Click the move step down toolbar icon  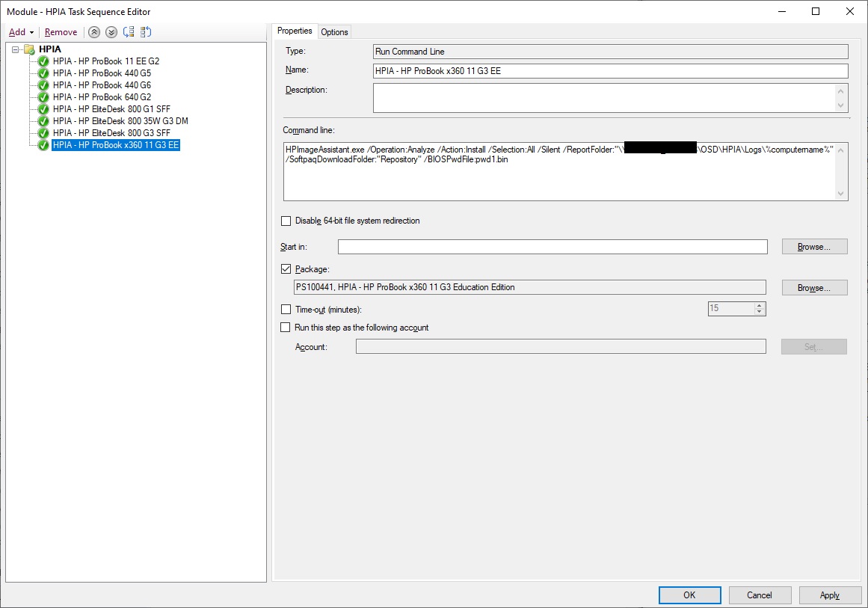click(111, 31)
